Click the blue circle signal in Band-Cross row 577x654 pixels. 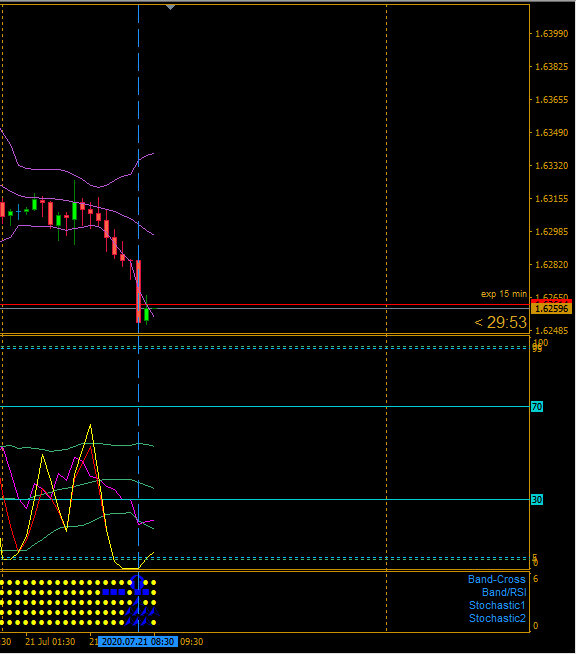click(x=138, y=582)
